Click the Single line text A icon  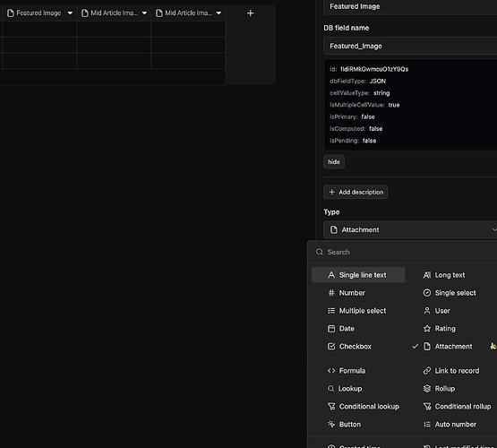coord(331,275)
